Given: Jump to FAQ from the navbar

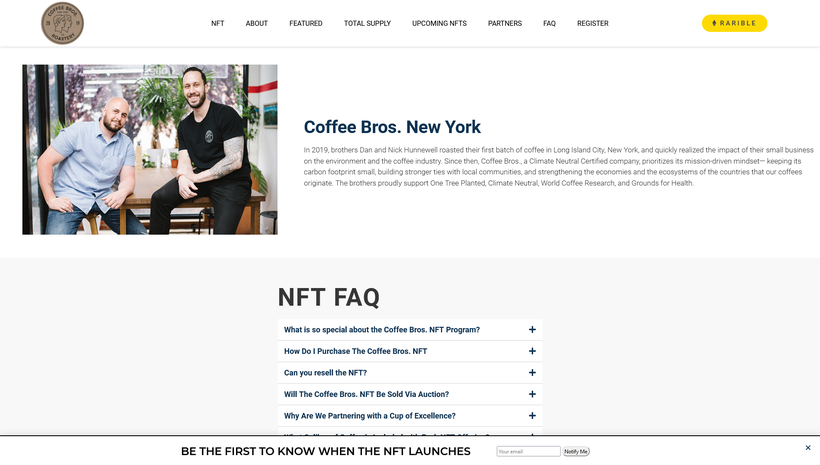Looking at the screenshot, I should 549,23.
